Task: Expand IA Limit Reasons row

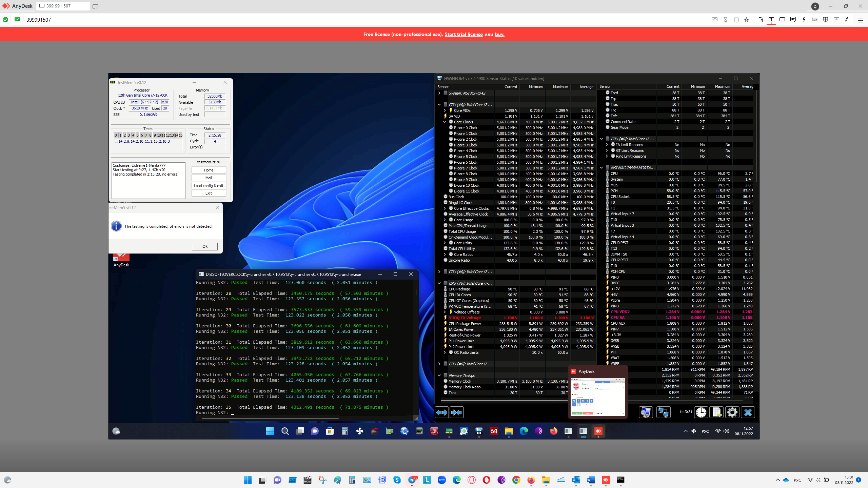Action: [x=607, y=145]
